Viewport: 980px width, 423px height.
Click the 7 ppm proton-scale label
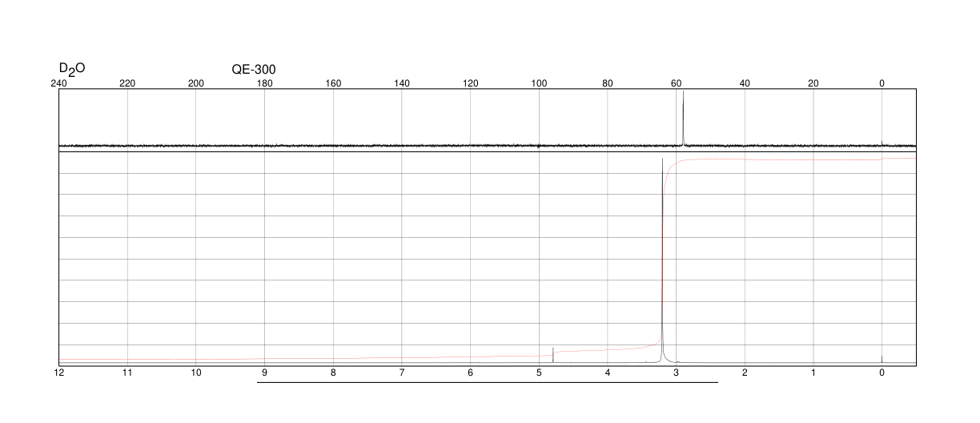402,373
